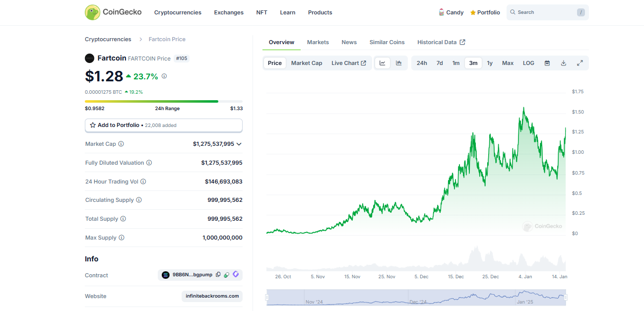The height and width of the screenshot is (311, 644).
Task: Set chart range to Max
Action: click(508, 63)
